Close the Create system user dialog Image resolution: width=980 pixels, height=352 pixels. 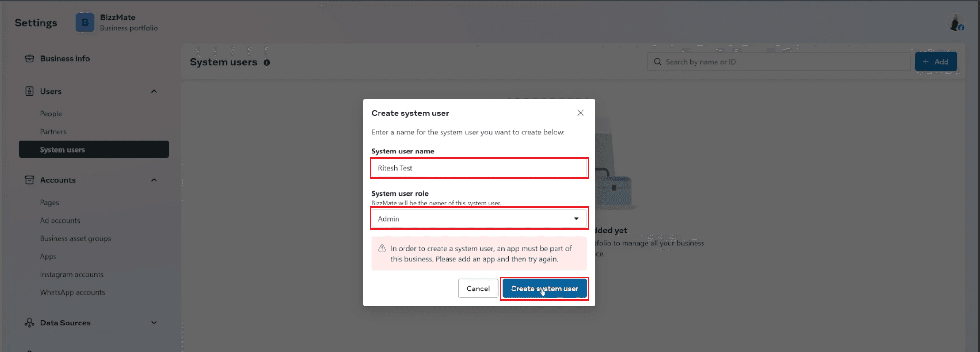[x=580, y=113]
